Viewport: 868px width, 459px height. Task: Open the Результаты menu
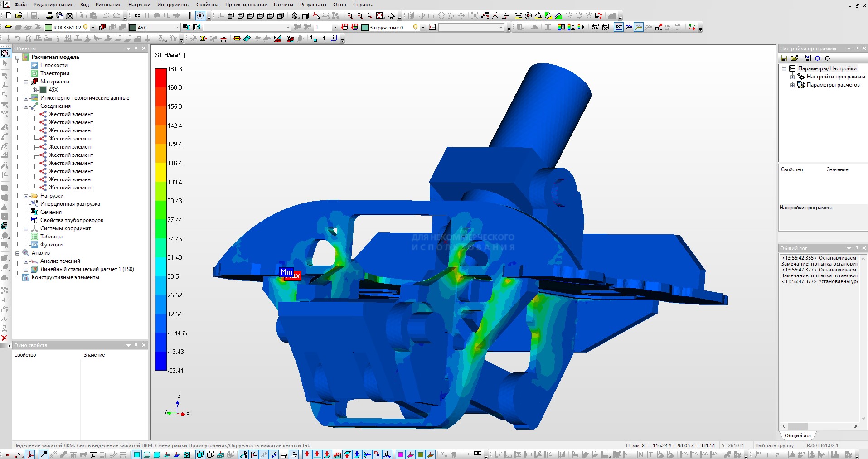[x=313, y=5]
